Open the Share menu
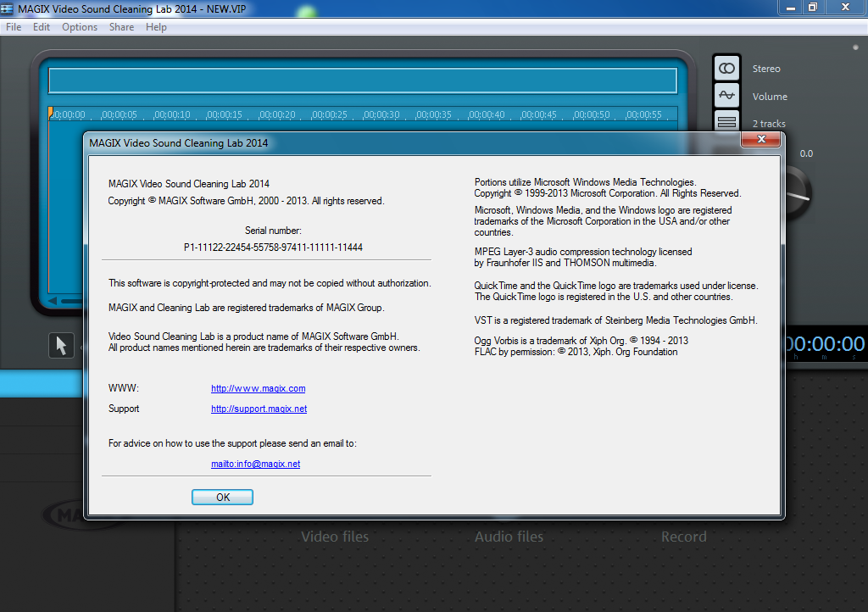Image resolution: width=868 pixels, height=612 pixels. coord(121,27)
